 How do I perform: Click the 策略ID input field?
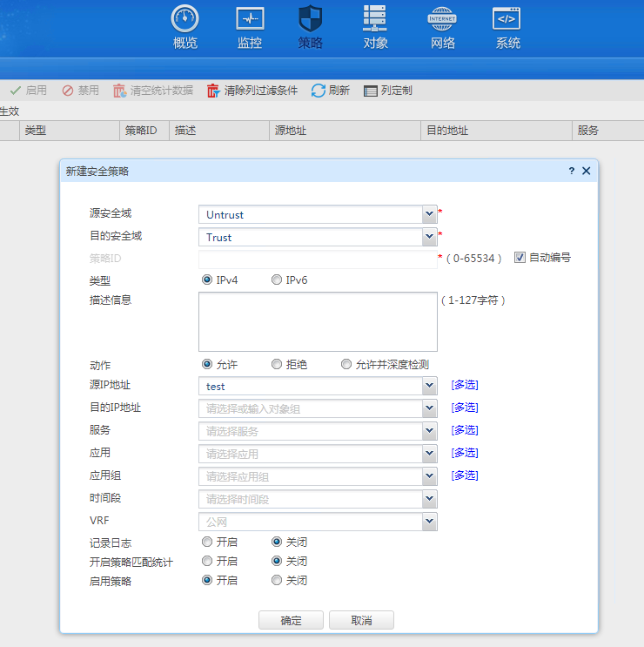pos(318,259)
